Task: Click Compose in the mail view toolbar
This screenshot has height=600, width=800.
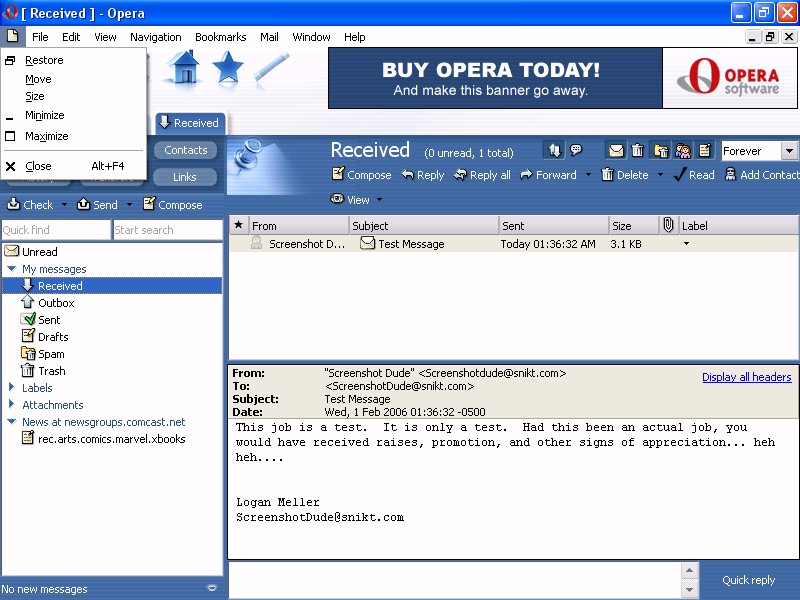Action: pyautogui.click(x=361, y=174)
